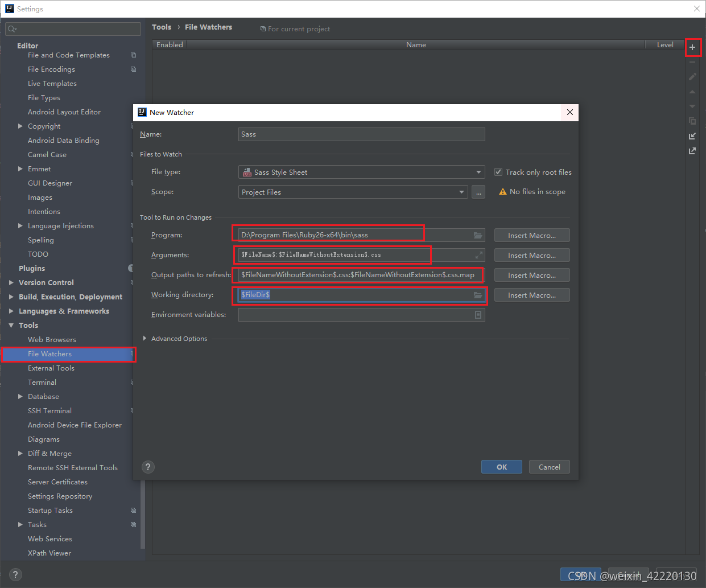Image resolution: width=706 pixels, height=588 pixels.
Task: Click the scope browse ellipsis button
Action: (478, 192)
